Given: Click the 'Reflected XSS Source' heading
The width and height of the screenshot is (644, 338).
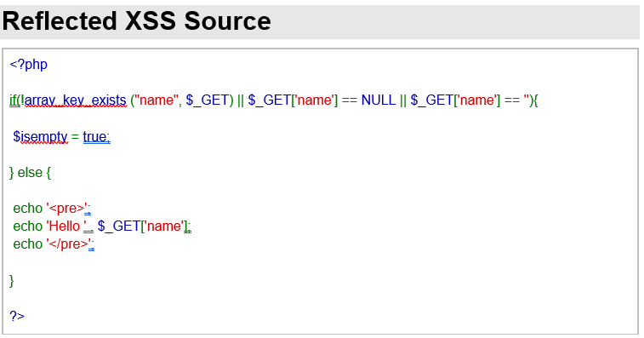Looking at the screenshot, I should [x=136, y=21].
